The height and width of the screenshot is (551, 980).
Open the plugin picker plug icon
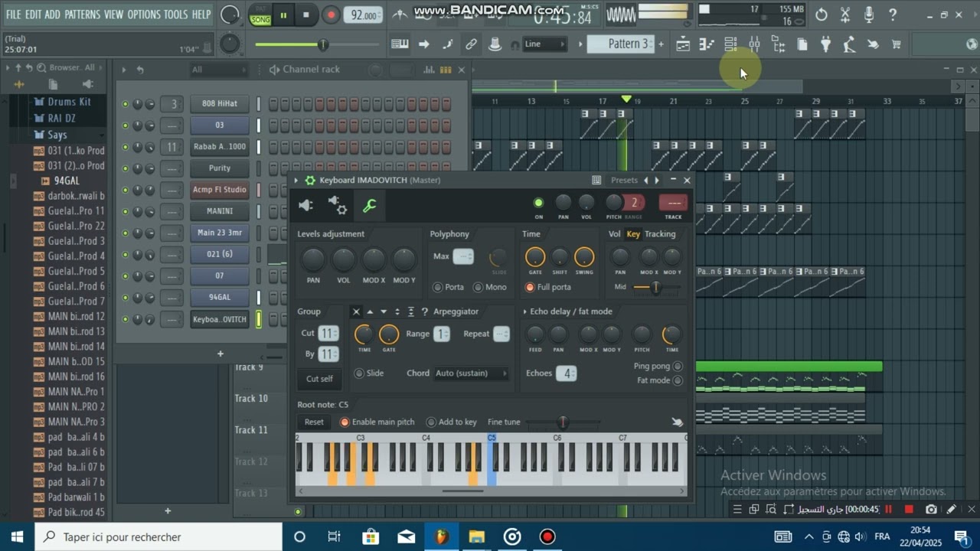(x=825, y=44)
